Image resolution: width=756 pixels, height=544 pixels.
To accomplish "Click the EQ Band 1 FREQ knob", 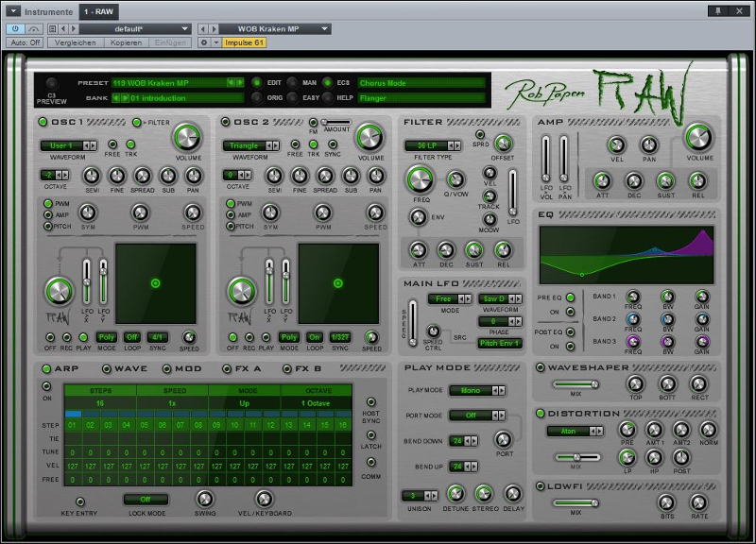I will (x=632, y=297).
